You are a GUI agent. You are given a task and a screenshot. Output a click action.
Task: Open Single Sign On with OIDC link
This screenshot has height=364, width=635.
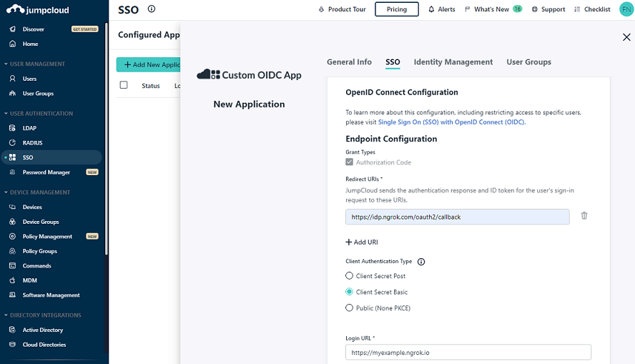coord(452,122)
